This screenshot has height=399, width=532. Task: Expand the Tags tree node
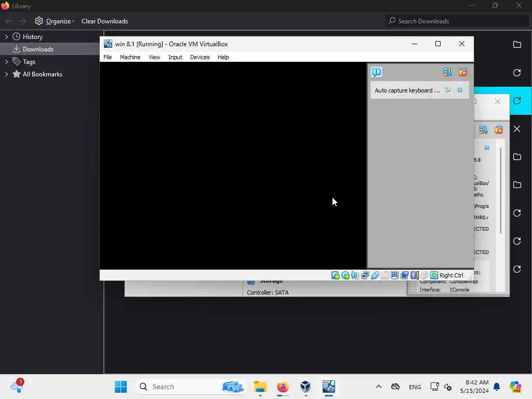(x=6, y=62)
